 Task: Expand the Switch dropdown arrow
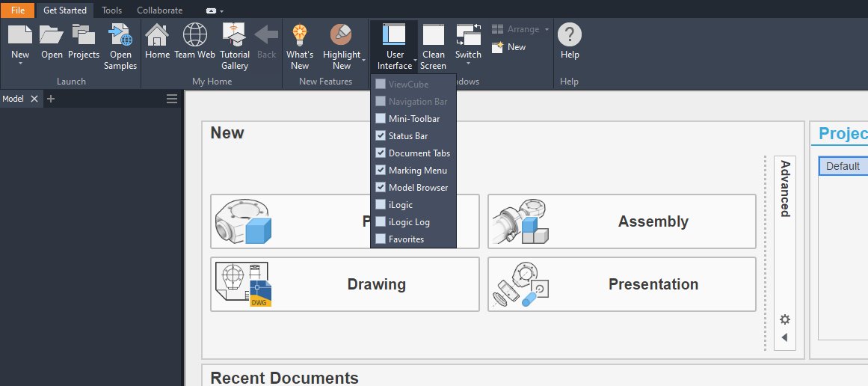pos(468,63)
